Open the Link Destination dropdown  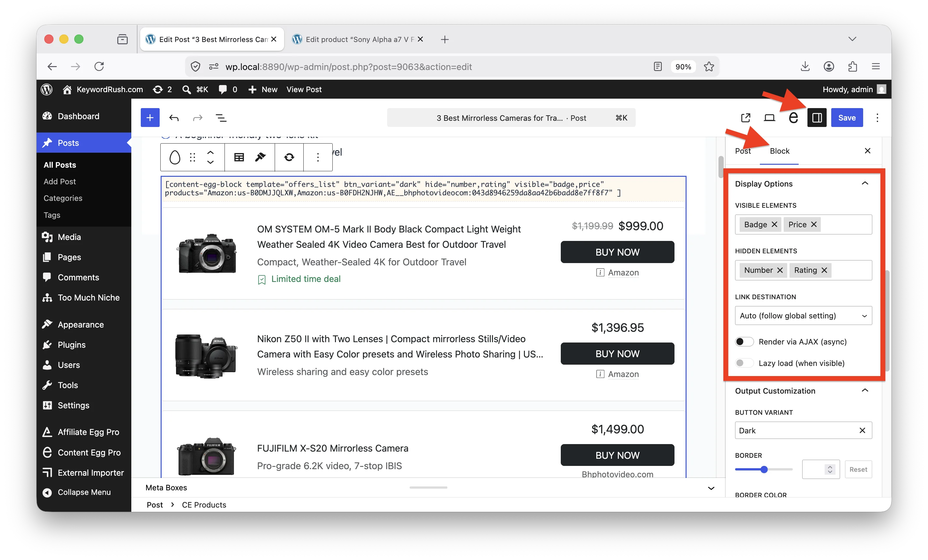click(803, 316)
